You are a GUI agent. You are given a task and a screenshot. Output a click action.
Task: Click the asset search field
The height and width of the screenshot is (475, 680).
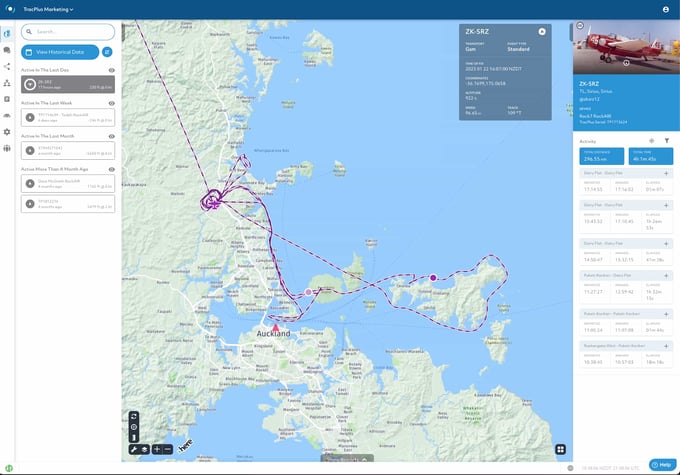point(68,32)
